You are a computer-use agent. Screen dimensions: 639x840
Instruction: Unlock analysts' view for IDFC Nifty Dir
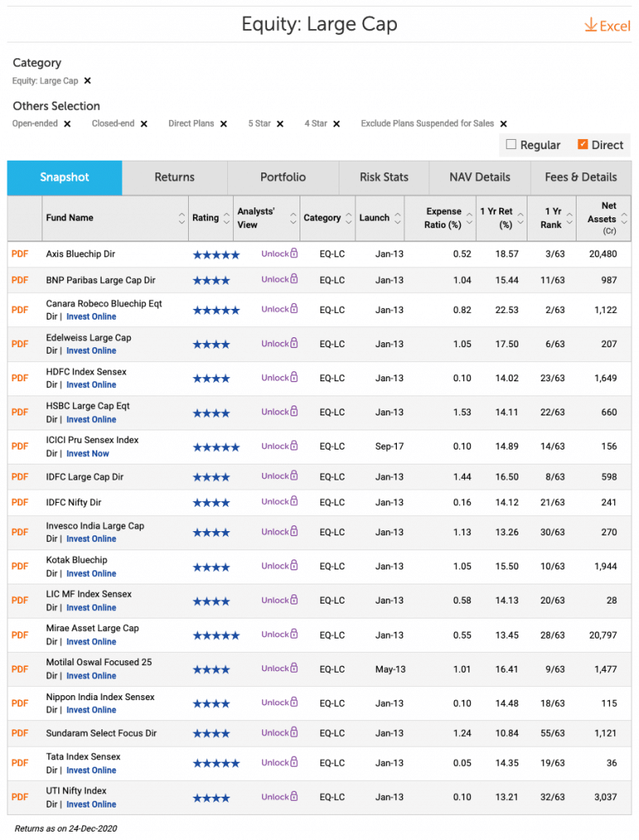(x=280, y=501)
